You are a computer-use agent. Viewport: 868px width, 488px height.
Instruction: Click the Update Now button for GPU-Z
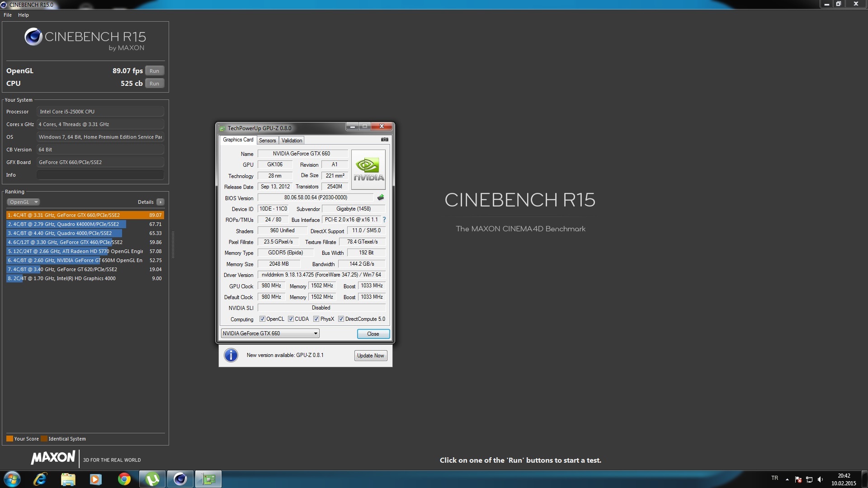point(370,355)
